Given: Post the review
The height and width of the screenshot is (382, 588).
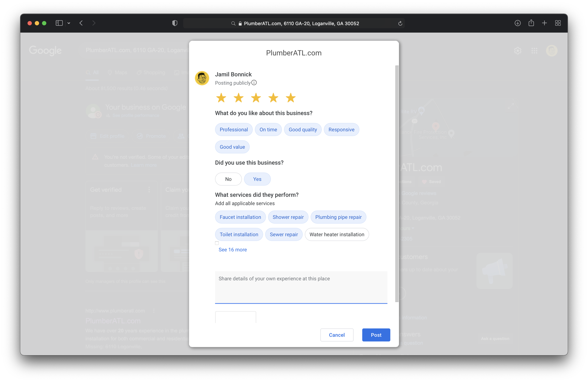Looking at the screenshot, I should 376,335.
